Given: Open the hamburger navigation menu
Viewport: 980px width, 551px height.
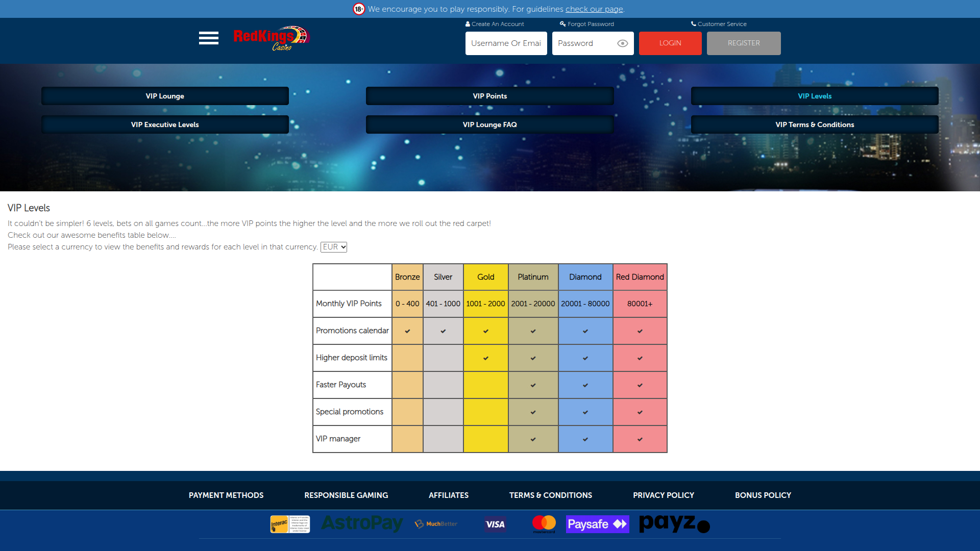Looking at the screenshot, I should point(208,38).
